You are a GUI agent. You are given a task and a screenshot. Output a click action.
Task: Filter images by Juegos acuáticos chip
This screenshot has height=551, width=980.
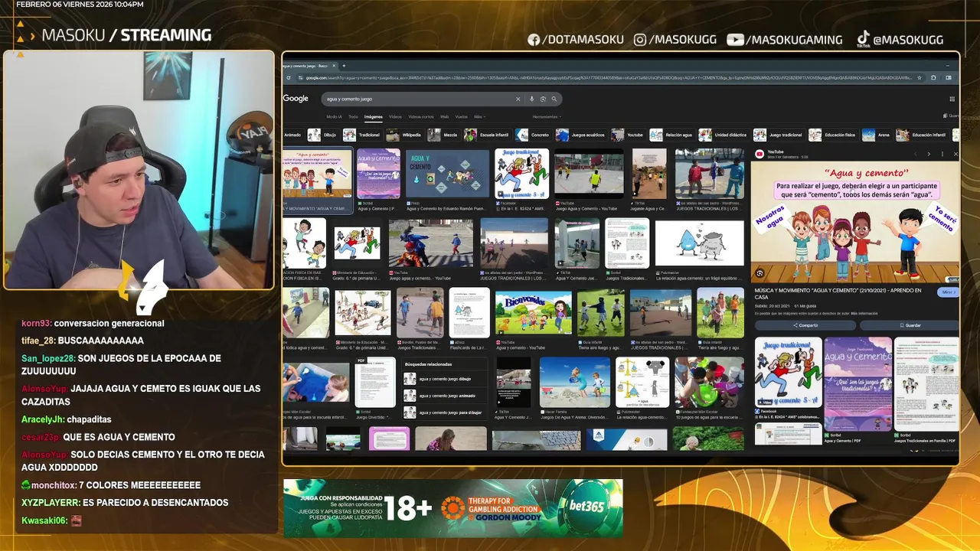tap(580, 135)
